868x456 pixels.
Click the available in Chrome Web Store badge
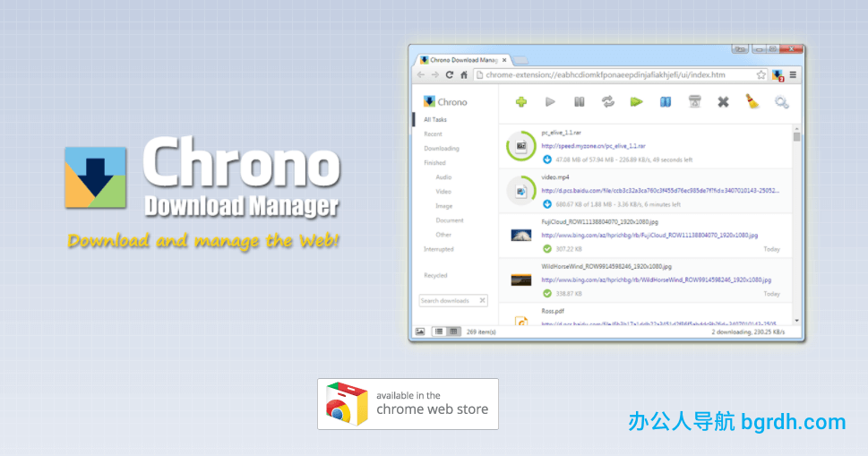pyautogui.click(x=408, y=404)
